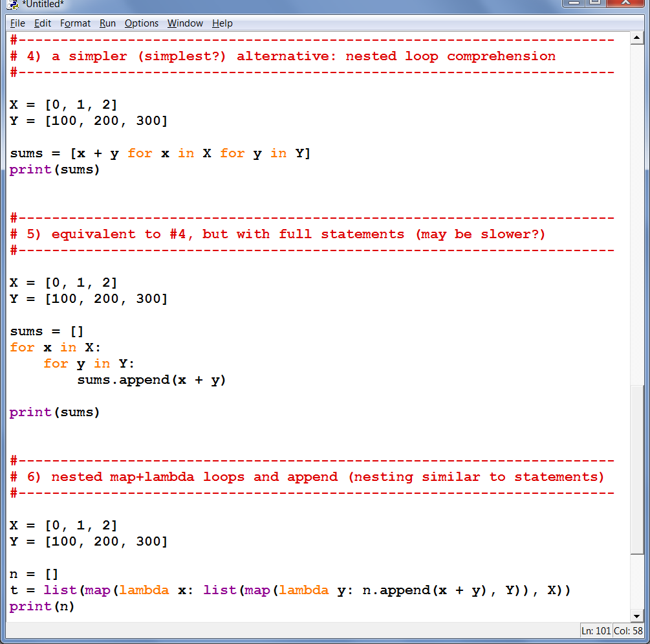This screenshot has height=644, width=650.
Task: Open the Window menu
Action: click(x=185, y=23)
